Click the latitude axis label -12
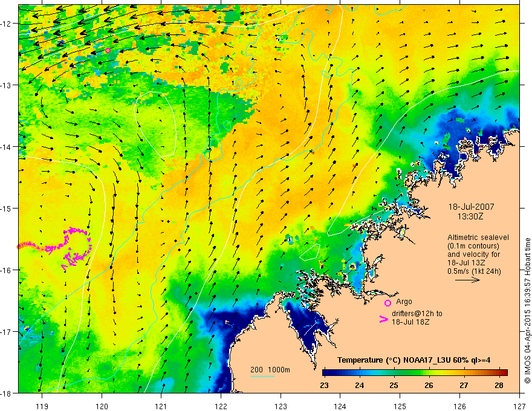Screen dimensions: 532x411 click(x=7, y=24)
